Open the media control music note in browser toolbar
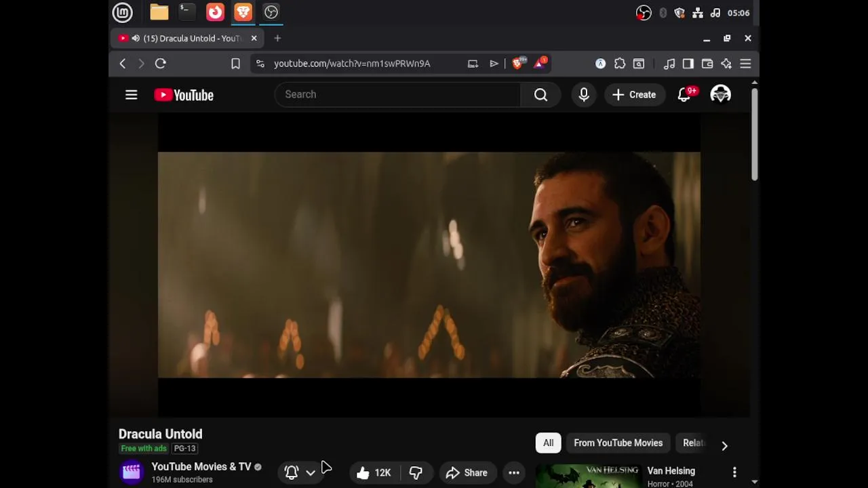Screen dimensions: 868x488 669,64
